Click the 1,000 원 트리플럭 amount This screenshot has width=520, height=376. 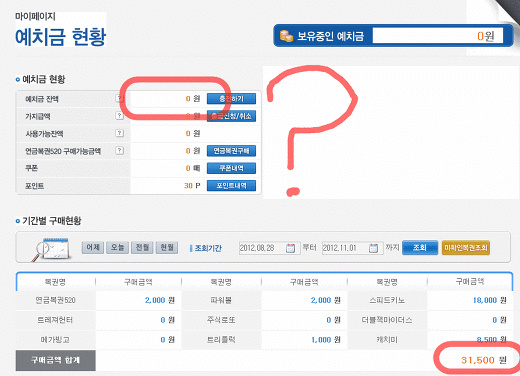point(326,340)
